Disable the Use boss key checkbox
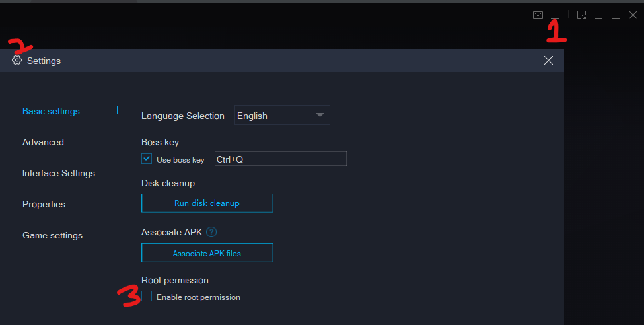Image resolution: width=644 pixels, height=325 pixels. pyautogui.click(x=147, y=159)
